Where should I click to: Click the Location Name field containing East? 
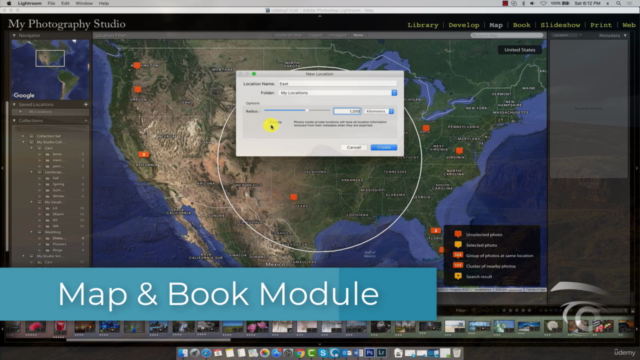click(338, 84)
